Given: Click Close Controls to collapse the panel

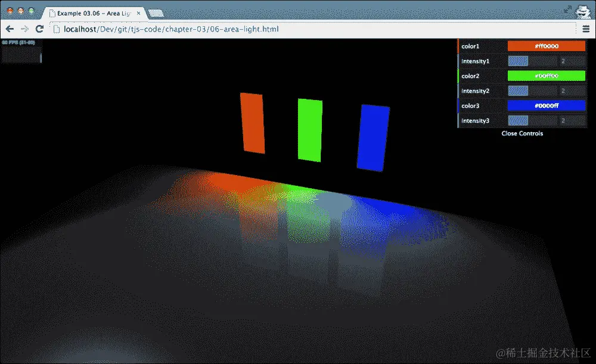Looking at the screenshot, I should 522,133.
